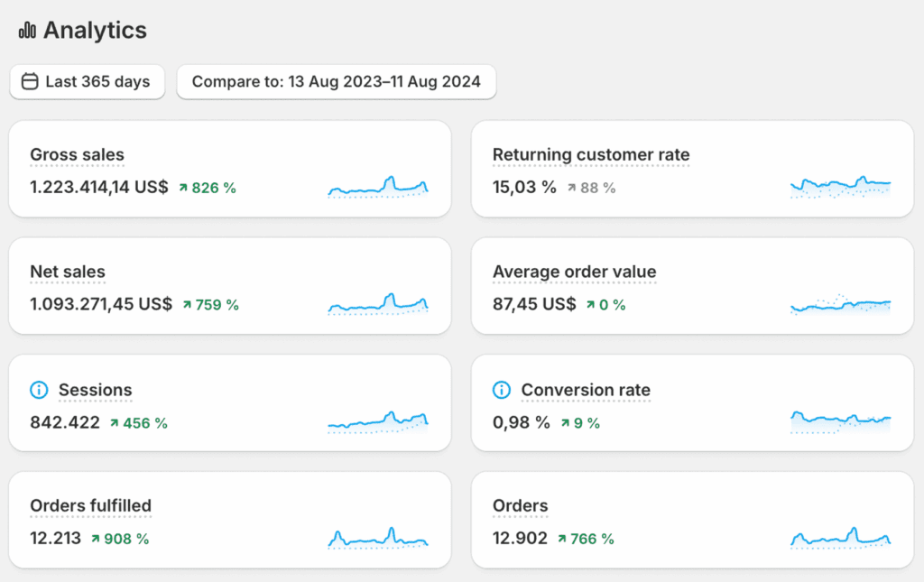Click the Average order value sparkline chart
924x582 pixels.
pos(841,304)
